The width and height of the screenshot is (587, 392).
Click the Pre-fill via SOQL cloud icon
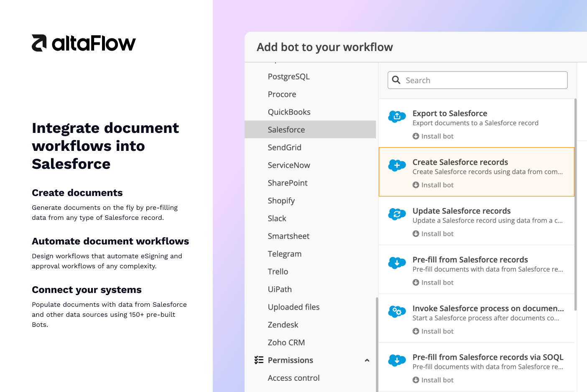point(397,360)
